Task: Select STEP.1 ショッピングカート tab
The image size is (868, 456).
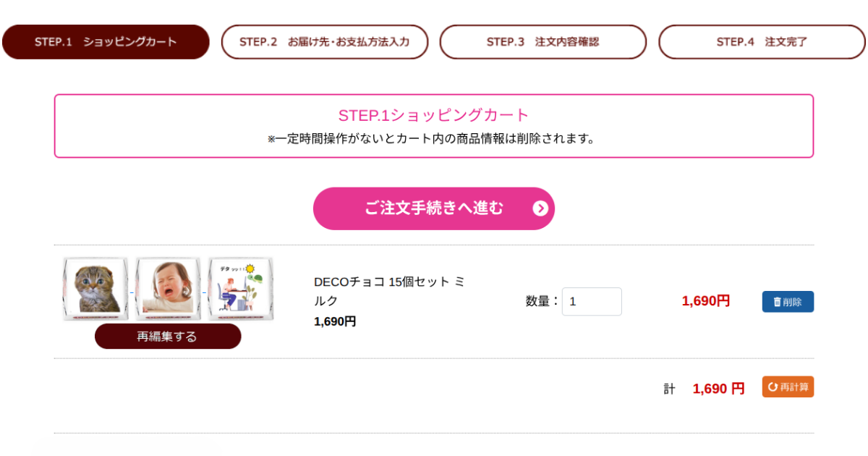Action: (x=106, y=42)
